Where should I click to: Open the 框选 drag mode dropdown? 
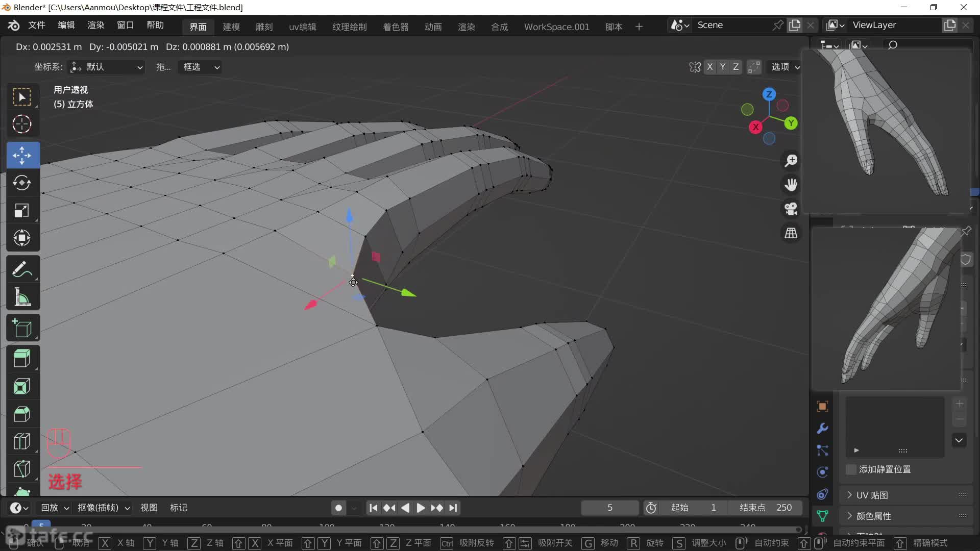200,67
